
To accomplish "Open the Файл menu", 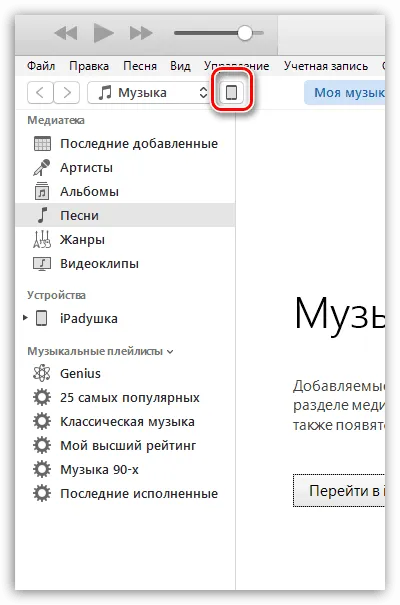I will [41, 66].
